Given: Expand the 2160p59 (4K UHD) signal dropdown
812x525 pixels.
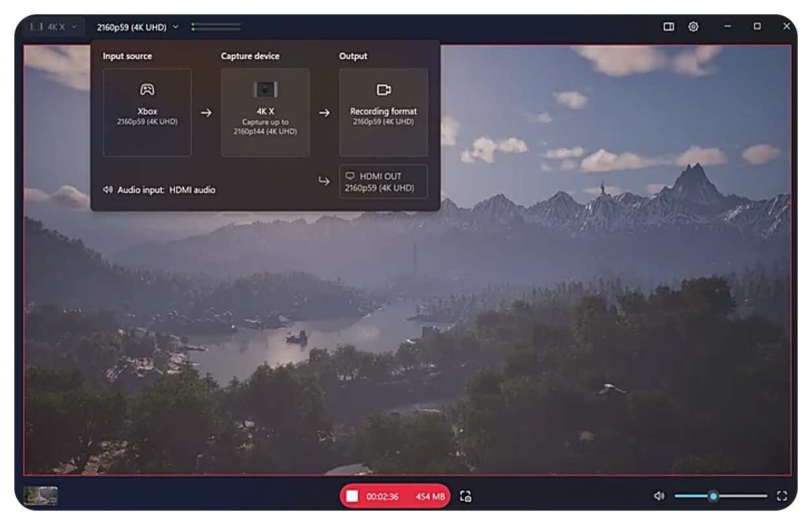Looking at the screenshot, I should pos(138,27).
